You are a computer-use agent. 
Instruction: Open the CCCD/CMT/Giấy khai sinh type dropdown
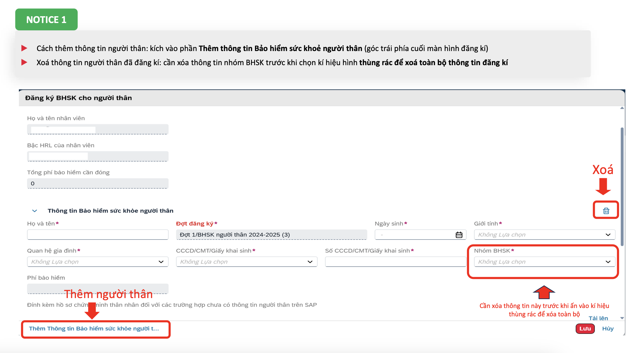247,262
